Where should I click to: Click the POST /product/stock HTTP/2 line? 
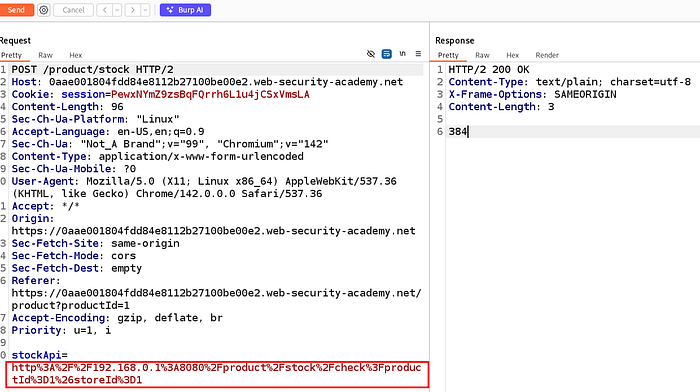[x=92, y=70]
